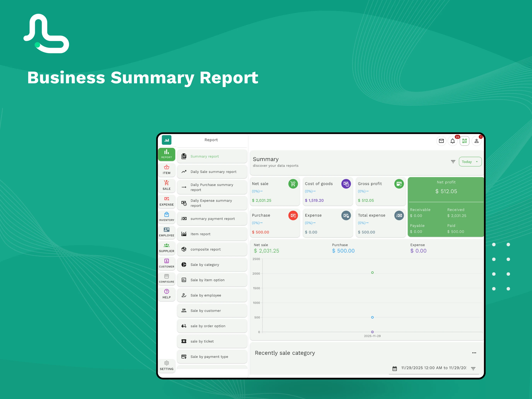Screen dimensions: 532x399
Task: Open Daily Expense summary report
Action: 212,203
